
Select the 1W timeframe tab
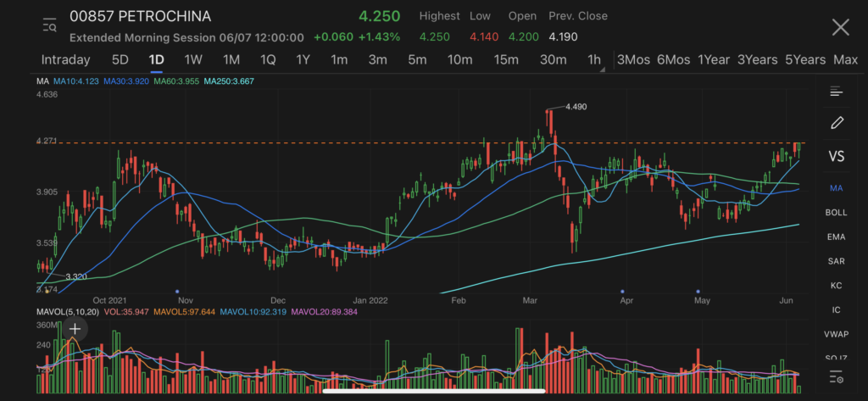pyautogui.click(x=193, y=60)
